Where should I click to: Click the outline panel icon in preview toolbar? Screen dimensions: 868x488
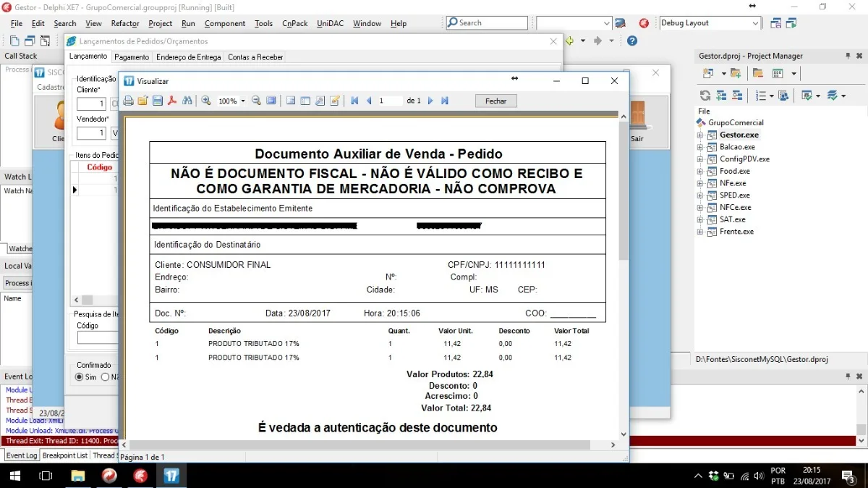coord(291,101)
